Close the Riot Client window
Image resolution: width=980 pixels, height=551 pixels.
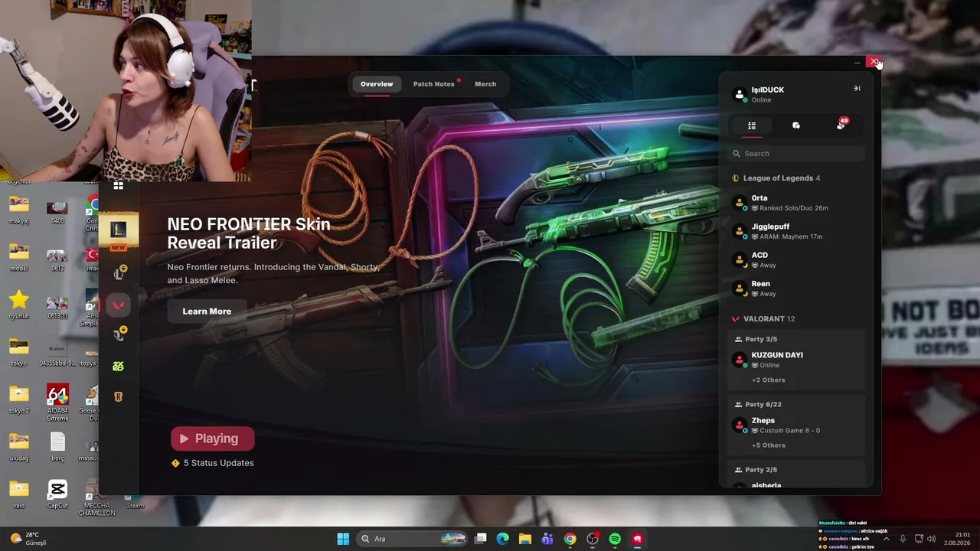tap(874, 62)
